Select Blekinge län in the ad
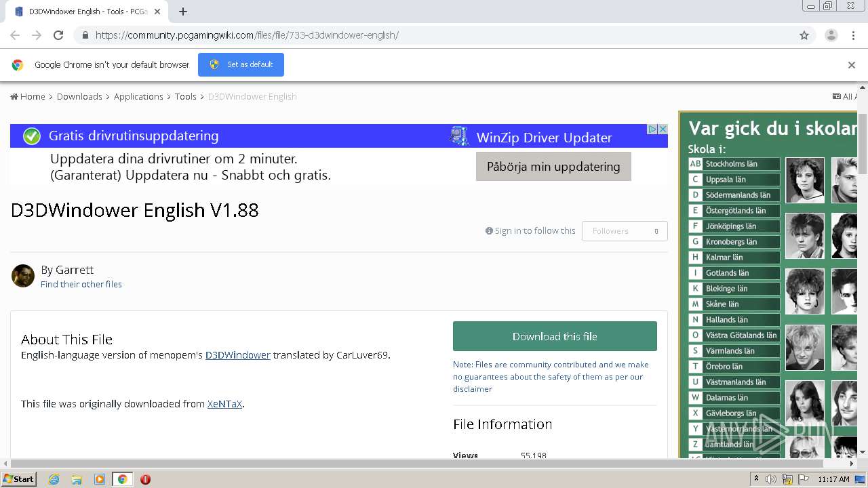 pos(734,289)
